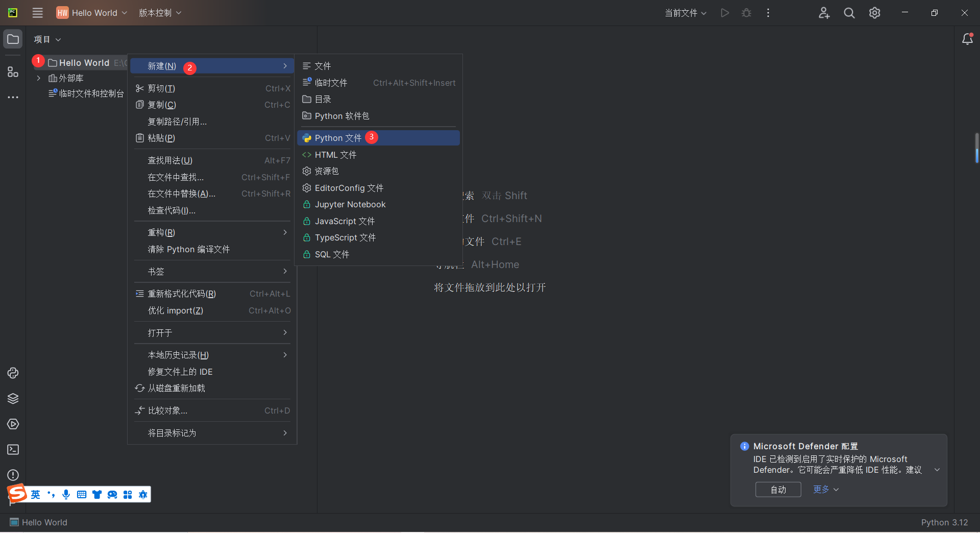Choose TypeScript 文件 in new submenu
This screenshot has height=533, width=980.
coord(379,237)
